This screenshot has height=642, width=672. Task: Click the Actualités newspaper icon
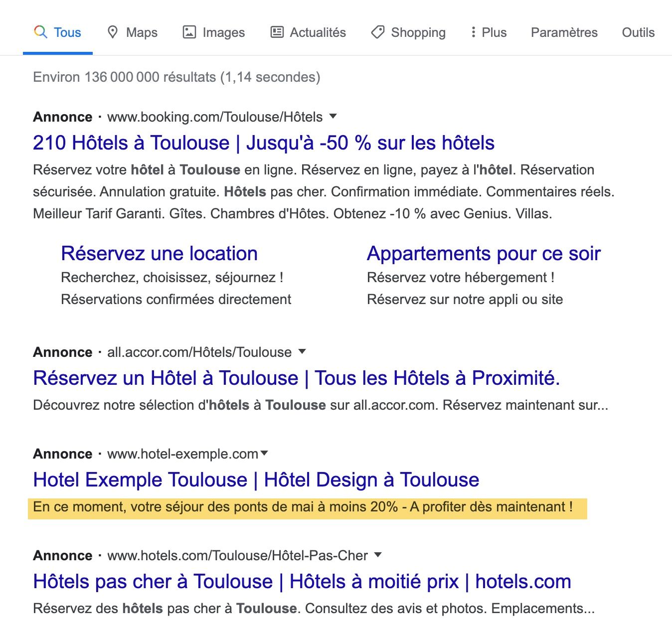tap(277, 32)
